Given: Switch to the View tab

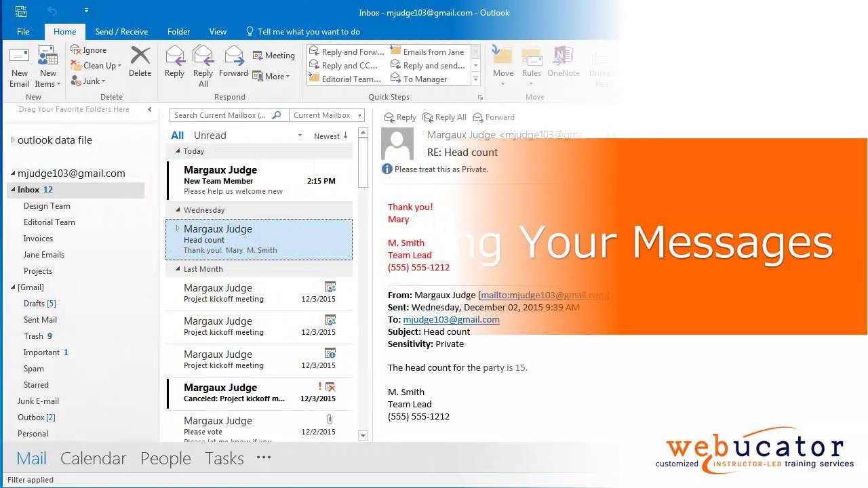Looking at the screenshot, I should pyautogui.click(x=218, y=32).
